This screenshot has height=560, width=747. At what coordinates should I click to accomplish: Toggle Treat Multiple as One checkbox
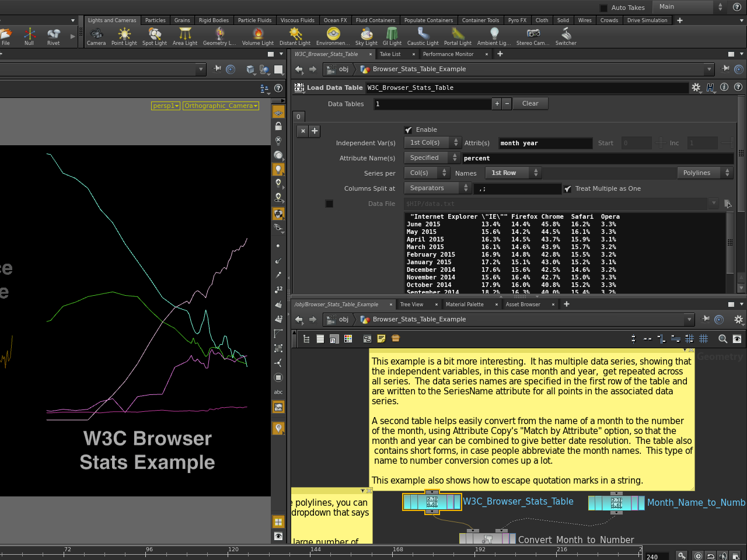click(568, 189)
